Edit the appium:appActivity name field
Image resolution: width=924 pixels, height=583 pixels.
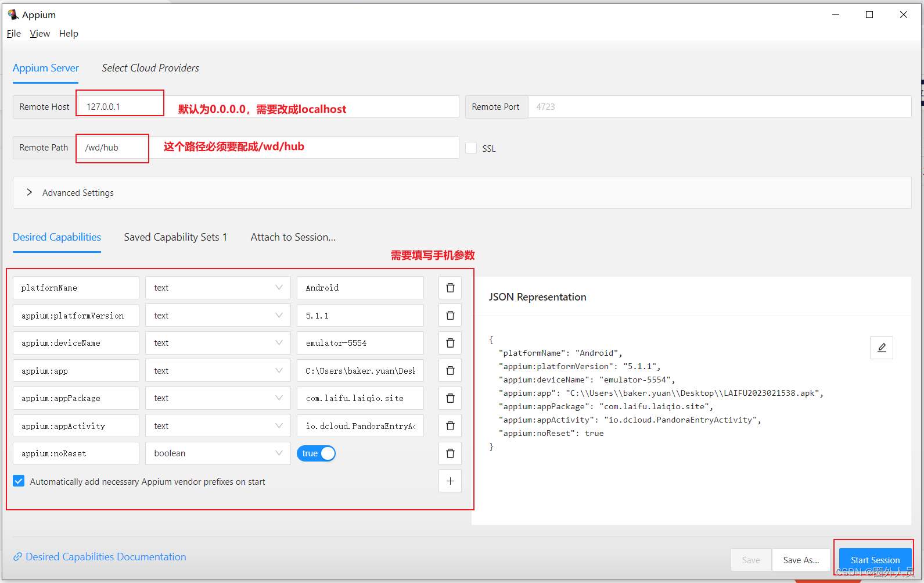[76, 426]
